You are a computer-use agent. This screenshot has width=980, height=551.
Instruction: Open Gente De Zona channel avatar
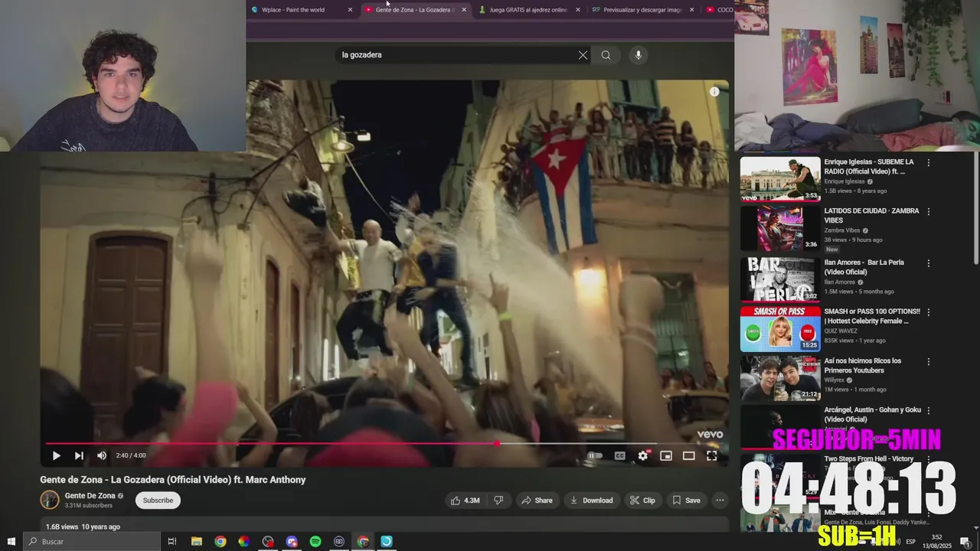tap(50, 500)
